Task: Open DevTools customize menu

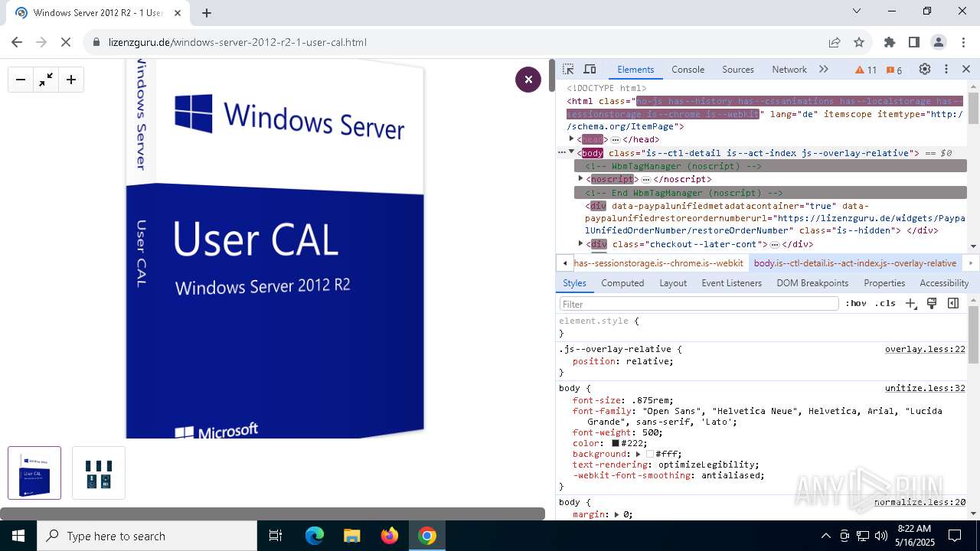Action: tap(946, 69)
